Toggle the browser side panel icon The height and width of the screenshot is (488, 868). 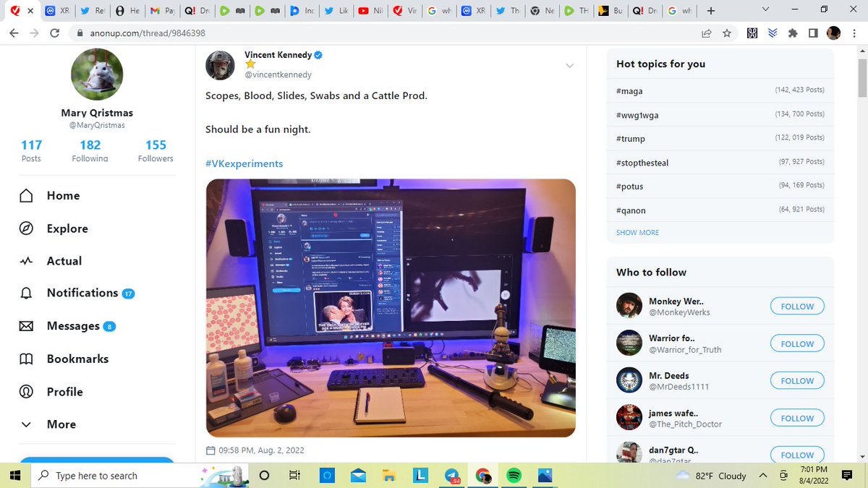813,33
